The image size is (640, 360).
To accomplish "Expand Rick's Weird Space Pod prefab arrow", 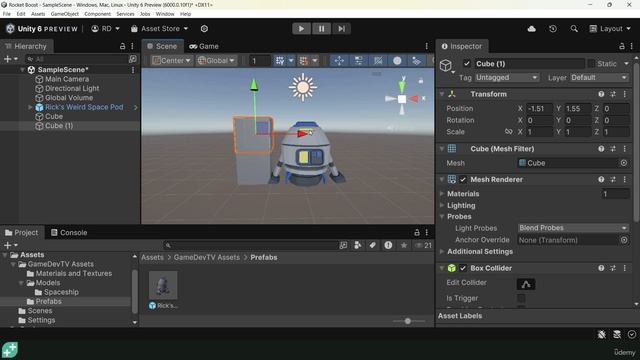I will (30, 107).
